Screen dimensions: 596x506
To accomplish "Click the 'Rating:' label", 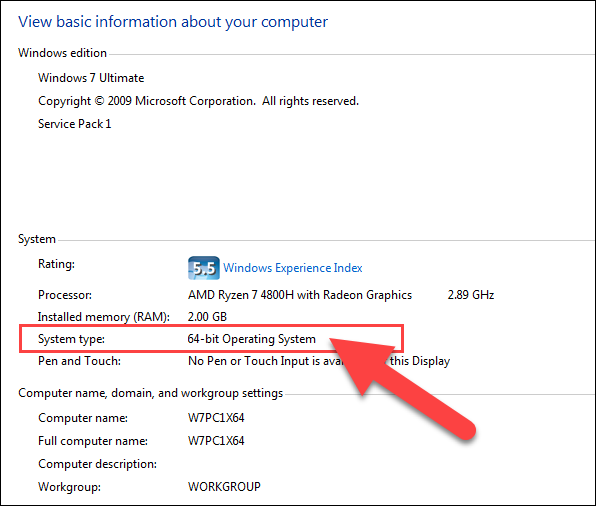I will [x=56, y=264].
